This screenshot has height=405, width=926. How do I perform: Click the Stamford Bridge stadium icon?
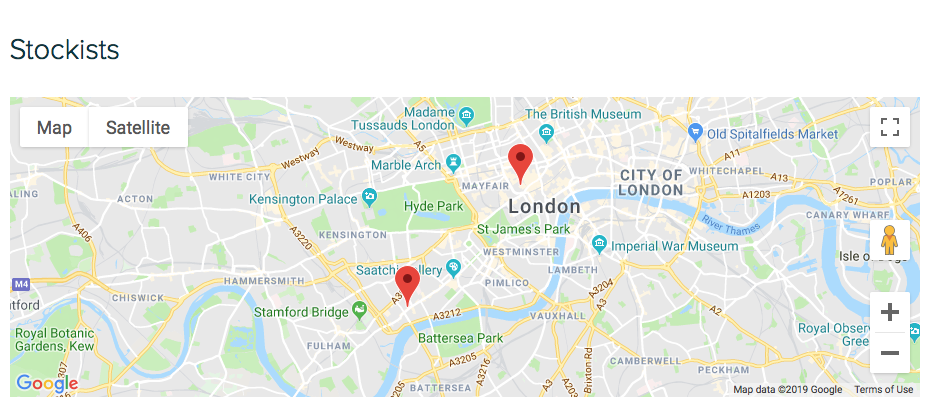point(359,308)
